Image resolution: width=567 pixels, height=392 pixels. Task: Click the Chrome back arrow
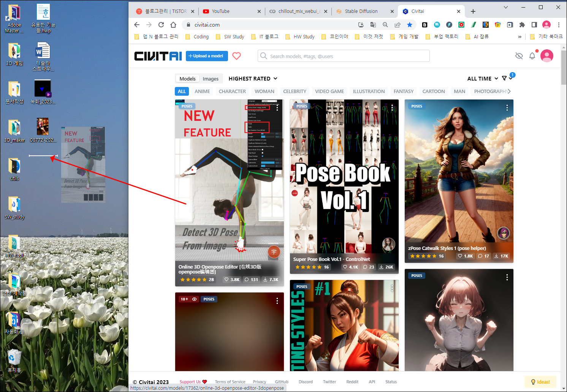point(137,25)
